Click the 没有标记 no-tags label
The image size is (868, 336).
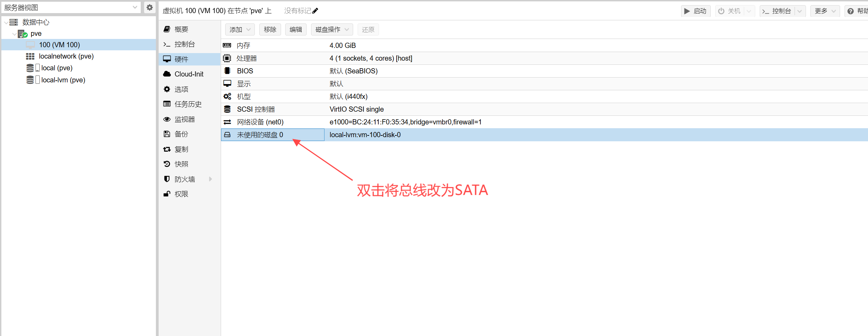[x=298, y=11]
